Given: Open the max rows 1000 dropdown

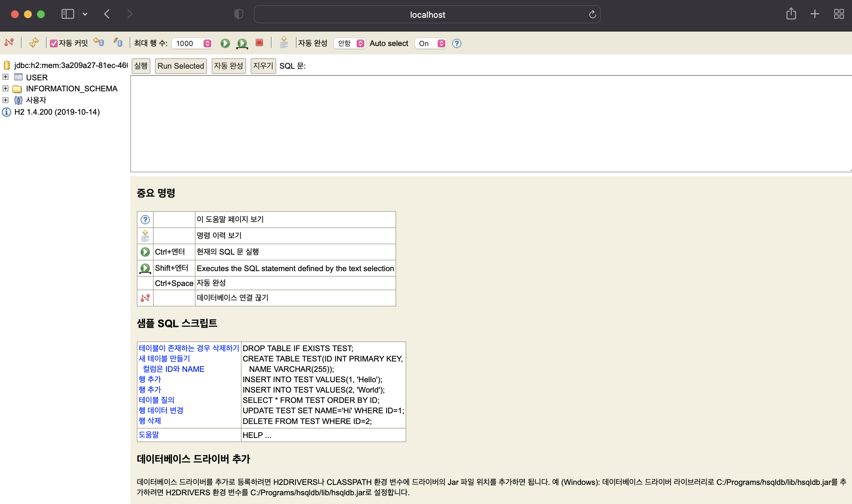Looking at the screenshot, I should click(192, 43).
